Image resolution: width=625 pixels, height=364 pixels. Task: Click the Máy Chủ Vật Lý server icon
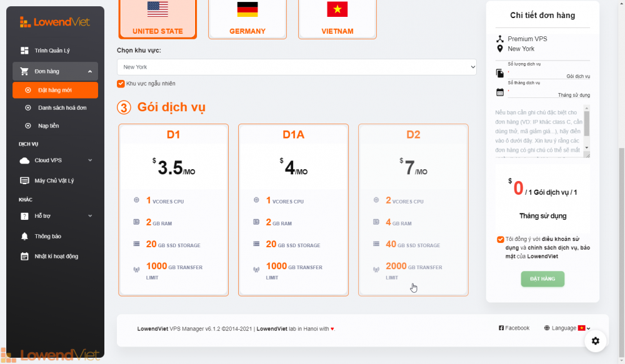pos(24,181)
